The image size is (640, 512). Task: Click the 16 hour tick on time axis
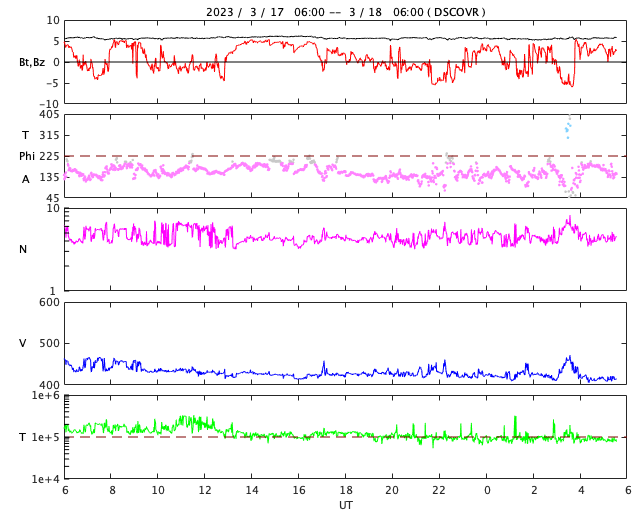tap(299, 491)
